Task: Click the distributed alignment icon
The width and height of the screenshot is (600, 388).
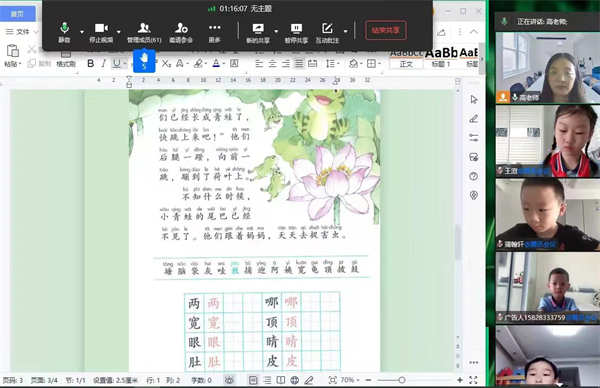Action: tap(313, 64)
